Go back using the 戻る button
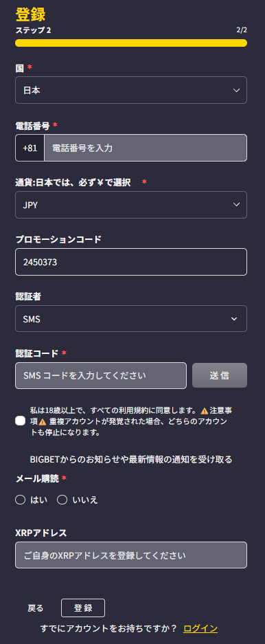The width and height of the screenshot is (265, 644). click(x=35, y=608)
